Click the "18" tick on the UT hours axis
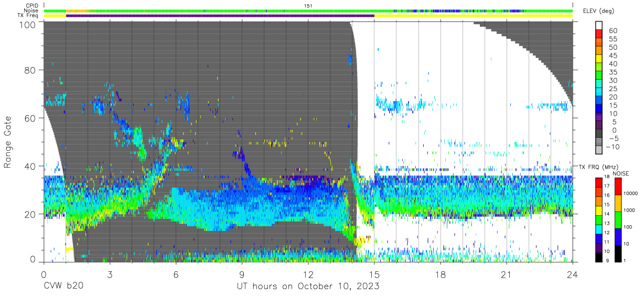This screenshot has width=644, height=297. point(441,274)
